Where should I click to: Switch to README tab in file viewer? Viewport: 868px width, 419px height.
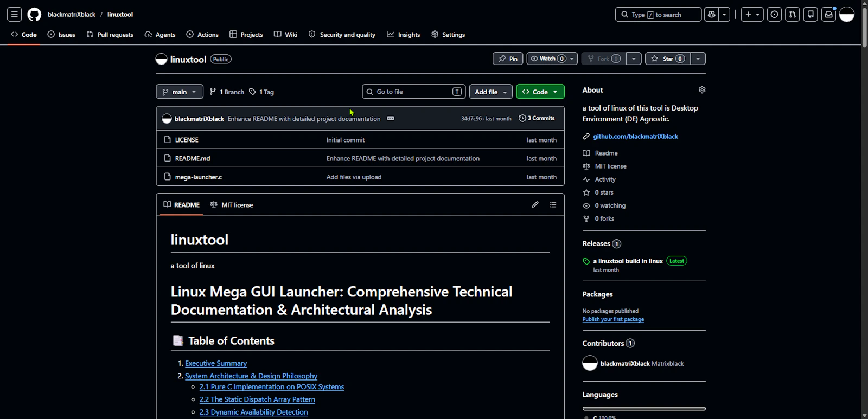tap(182, 205)
